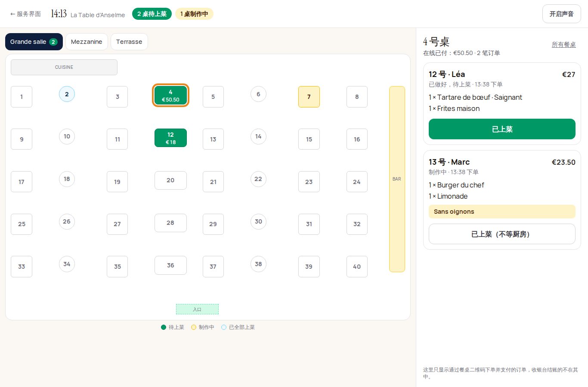Select table 13 on floor plan
The height and width of the screenshot is (387, 588).
click(213, 139)
